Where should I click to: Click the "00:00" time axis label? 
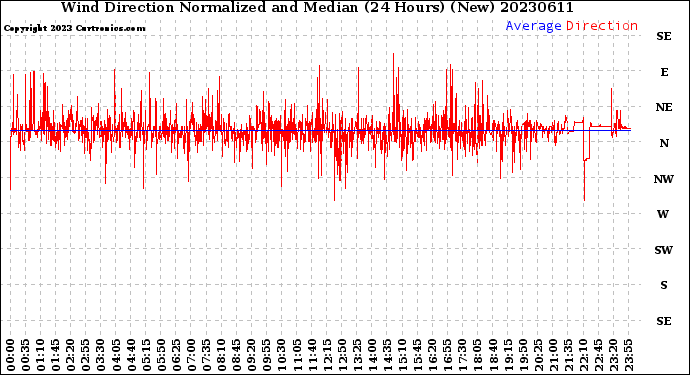[x=11, y=355]
